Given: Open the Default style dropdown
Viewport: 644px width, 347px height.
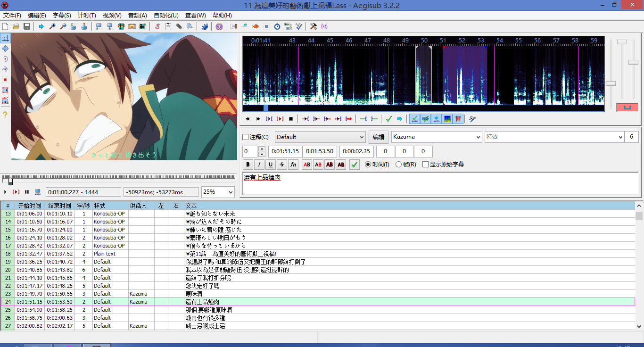Looking at the screenshot, I should [x=320, y=137].
